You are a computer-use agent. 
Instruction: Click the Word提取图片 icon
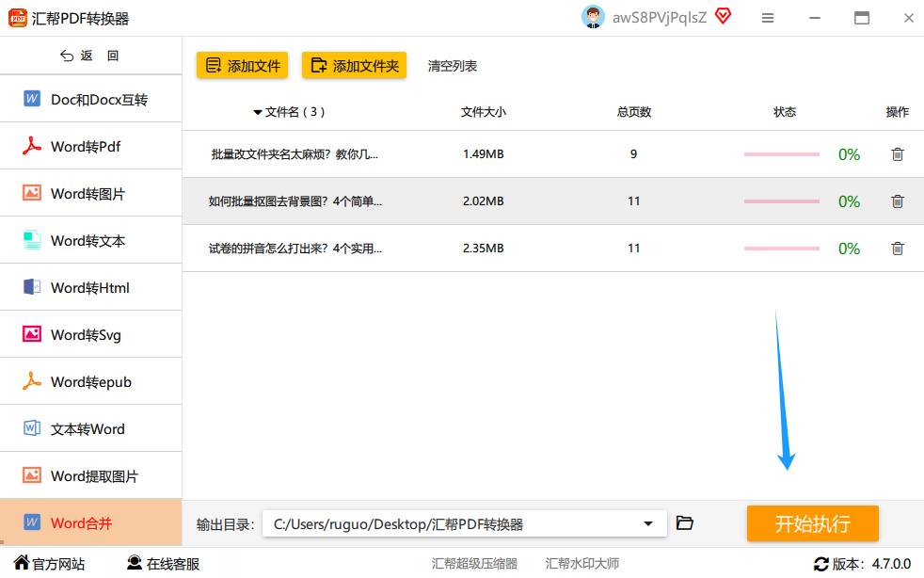click(32, 475)
